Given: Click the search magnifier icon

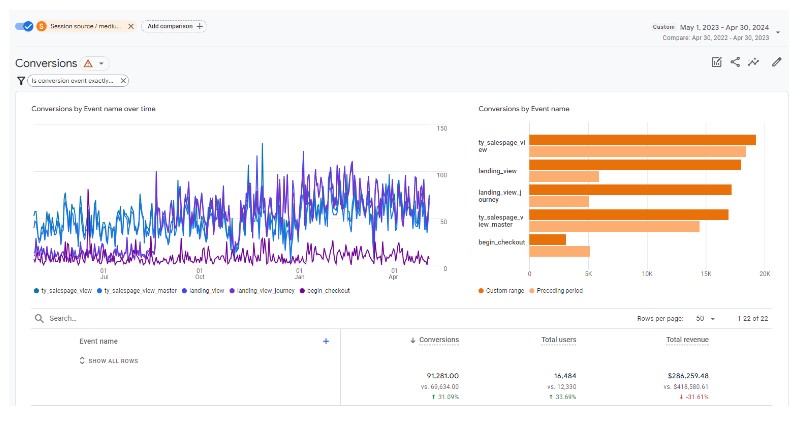Looking at the screenshot, I should 39,319.
